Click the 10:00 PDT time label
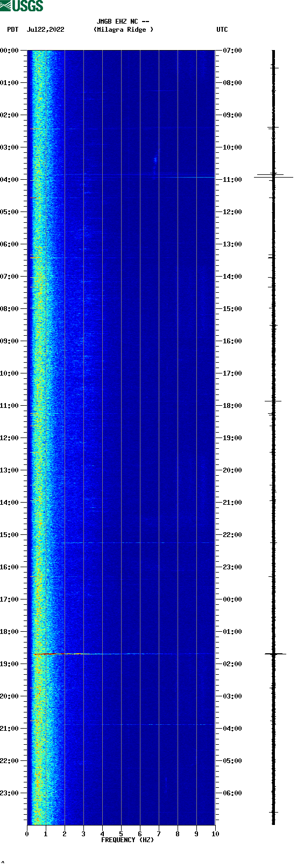This screenshot has height=868, width=297. pos(10,373)
